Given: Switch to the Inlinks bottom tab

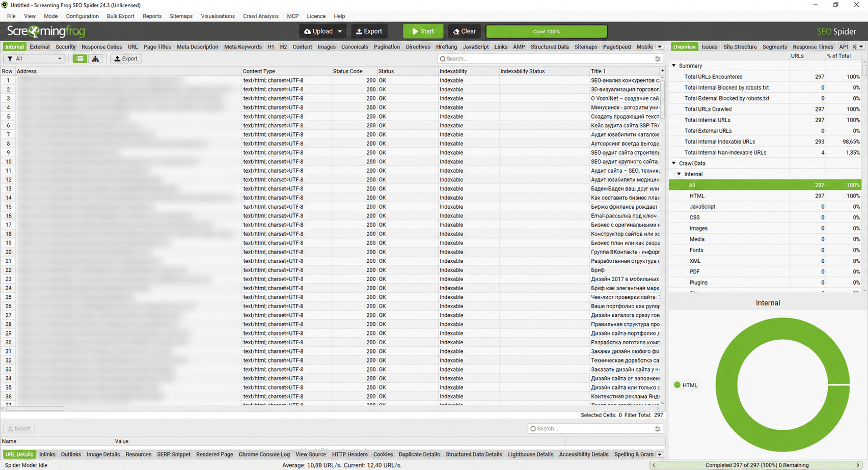Looking at the screenshot, I should click(x=47, y=454).
